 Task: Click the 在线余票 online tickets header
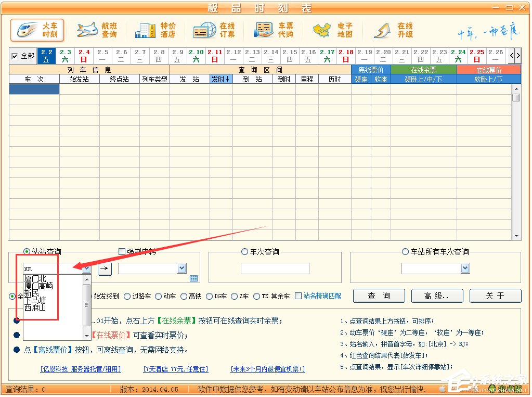(424, 70)
